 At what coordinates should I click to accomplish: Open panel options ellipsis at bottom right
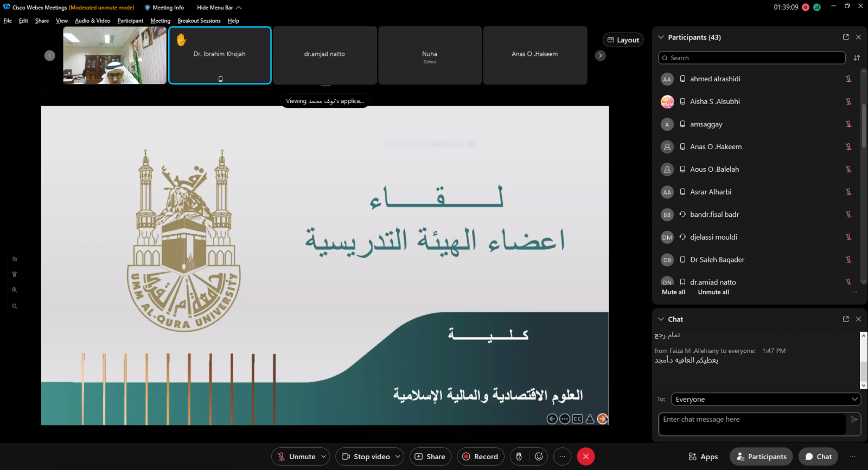coord(852,456)
